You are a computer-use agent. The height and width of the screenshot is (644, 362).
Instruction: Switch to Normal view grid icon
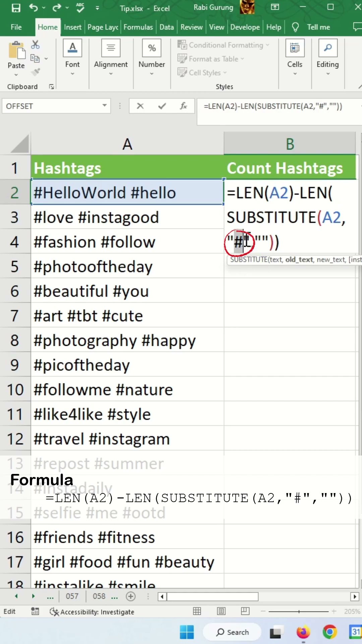pos(197,611)
